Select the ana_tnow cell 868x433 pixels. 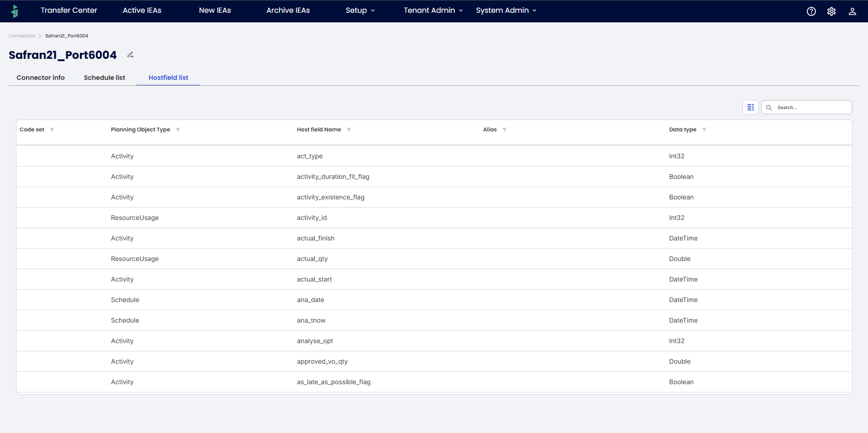pyautogui.click(x=311, y=320)
